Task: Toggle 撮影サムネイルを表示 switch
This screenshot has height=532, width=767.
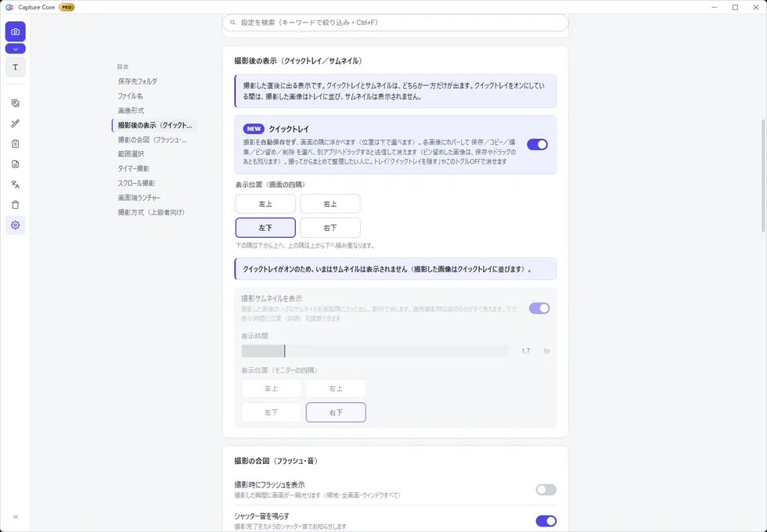Action: [x=539, y=308]
